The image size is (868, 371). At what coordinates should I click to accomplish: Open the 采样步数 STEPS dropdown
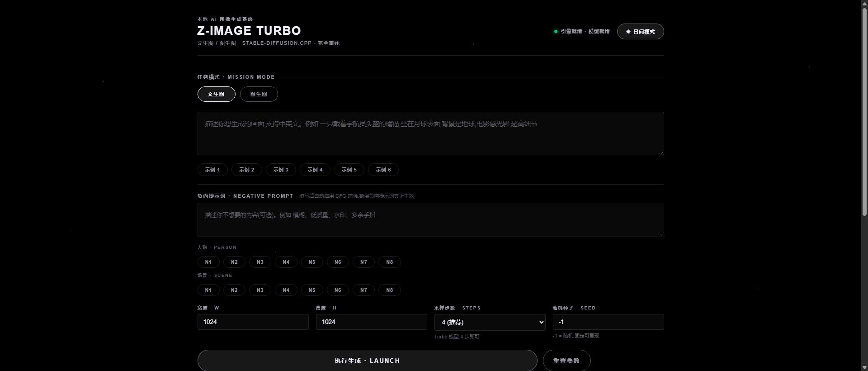490,323
